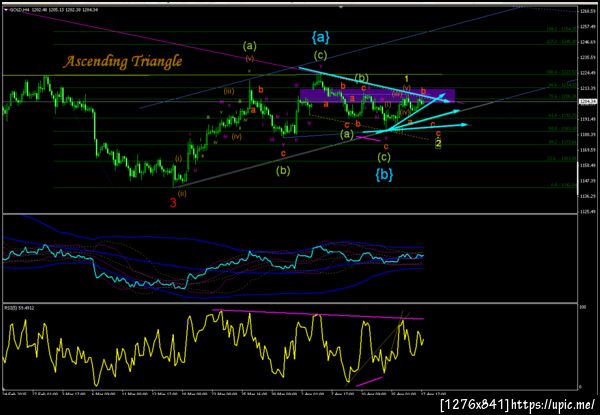Click the highlighted current price tag 1204.34
Image resolution: width=600 pixels, height=415 pixels.
[587, 101]
